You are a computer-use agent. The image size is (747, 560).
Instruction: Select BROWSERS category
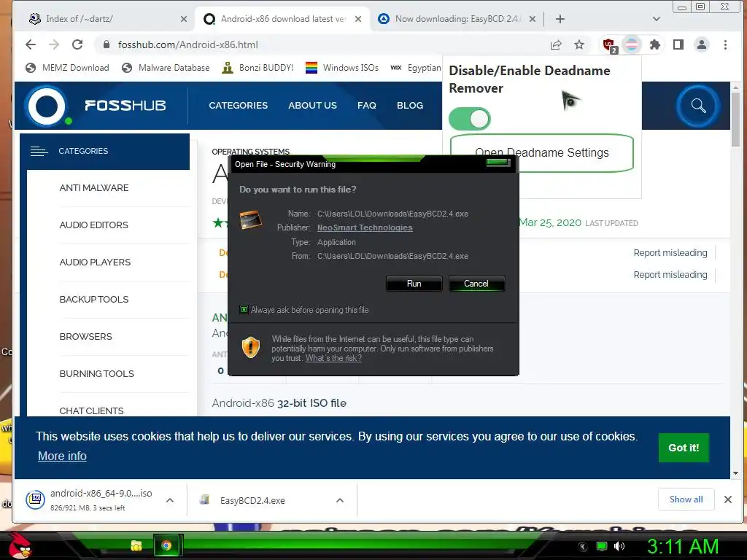86,337
